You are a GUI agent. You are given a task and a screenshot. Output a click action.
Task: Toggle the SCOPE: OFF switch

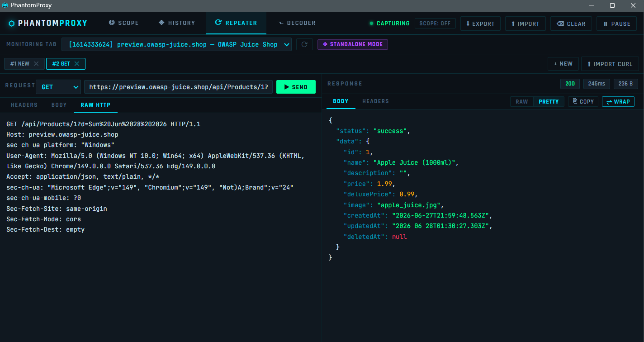(435, 24)
